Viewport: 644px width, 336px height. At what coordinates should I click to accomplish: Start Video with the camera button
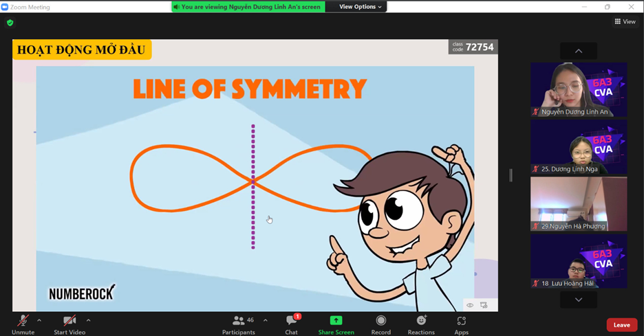[69, 322]
